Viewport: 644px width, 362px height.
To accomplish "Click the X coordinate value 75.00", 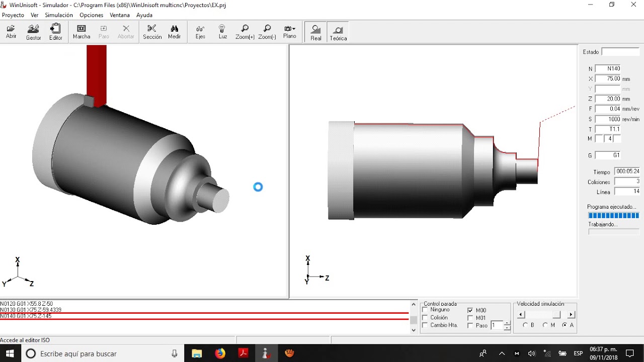I will (x=608, y=78).
